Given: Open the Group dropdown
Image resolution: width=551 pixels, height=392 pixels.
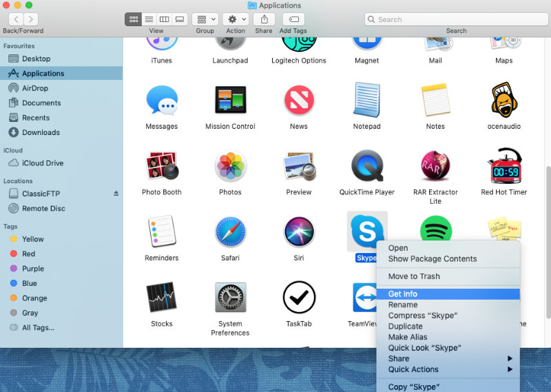Looking at the screenshot, I should 205,19.
